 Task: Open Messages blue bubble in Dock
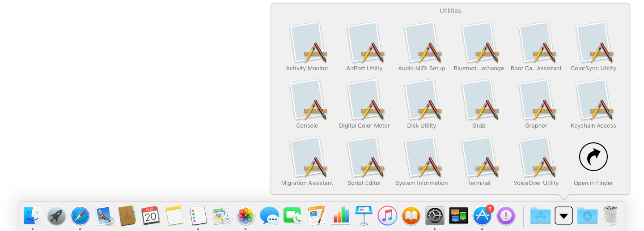pyautogui.click(x=269, y=216)
